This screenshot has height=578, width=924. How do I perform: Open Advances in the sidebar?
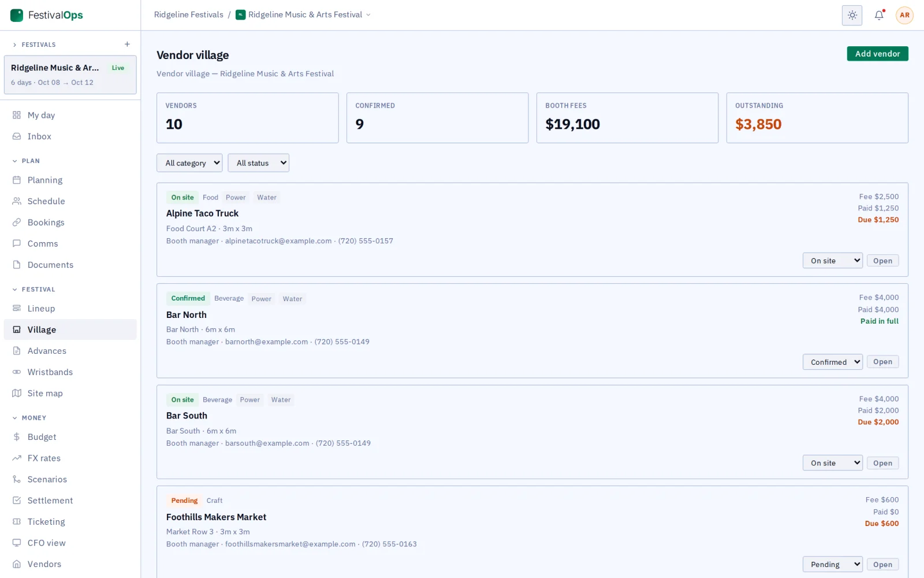coord(70,351)
